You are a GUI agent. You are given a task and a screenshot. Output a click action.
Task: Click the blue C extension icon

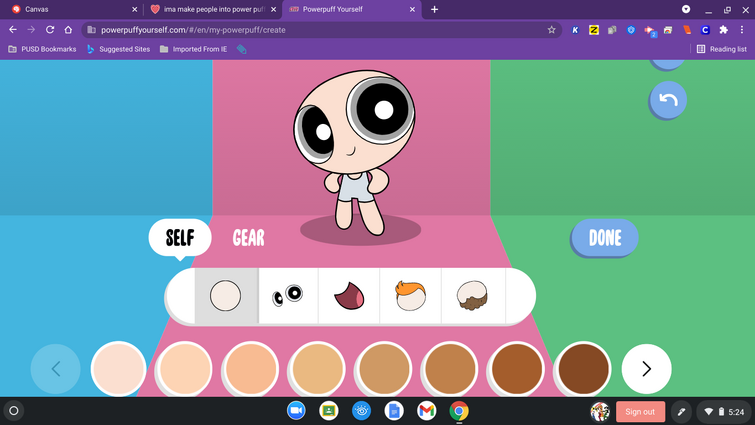705,30
